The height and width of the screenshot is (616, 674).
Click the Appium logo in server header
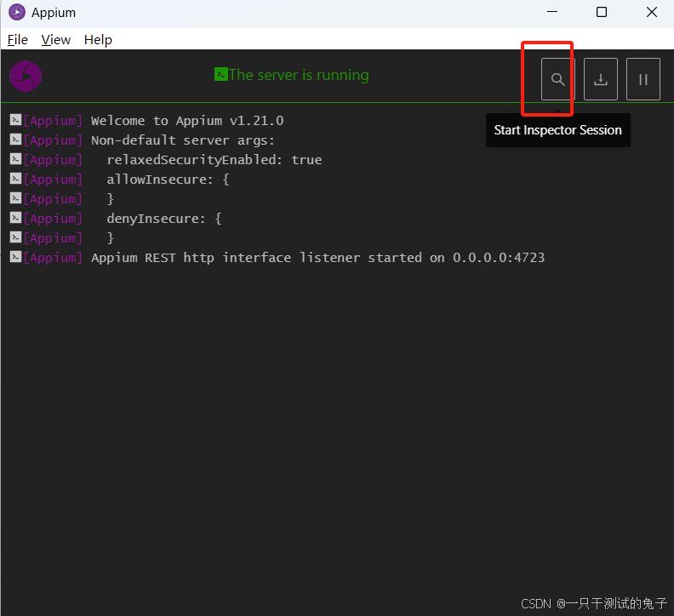tap(26, 76)
